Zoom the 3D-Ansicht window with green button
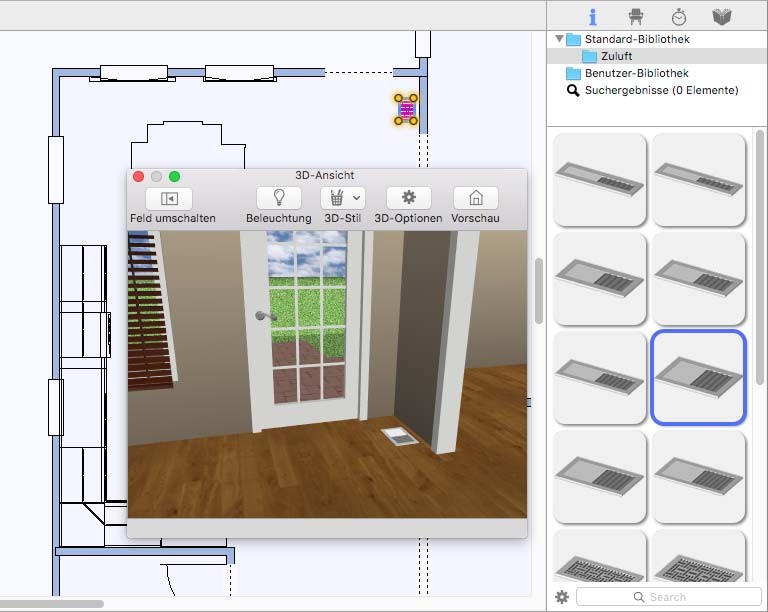Image resolution: width=768 pixels, height=612 pixels. [x=174, y=176]
